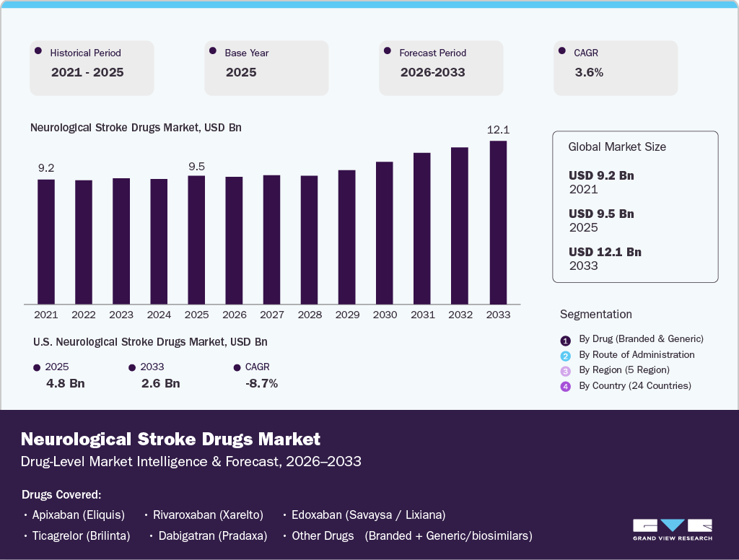Click the 2029 x-axis year label
The image size is (739, 560).
coord(347,315)
